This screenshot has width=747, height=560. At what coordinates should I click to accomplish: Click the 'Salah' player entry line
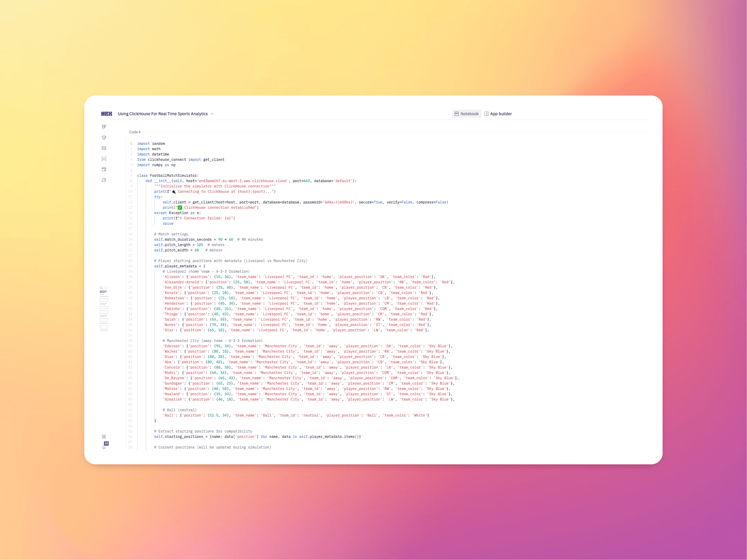[x=297, y=320]
